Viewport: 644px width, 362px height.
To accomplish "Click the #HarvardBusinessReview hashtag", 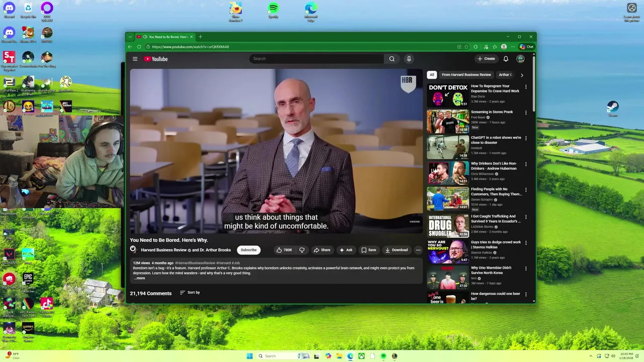I will click(195, 263).
